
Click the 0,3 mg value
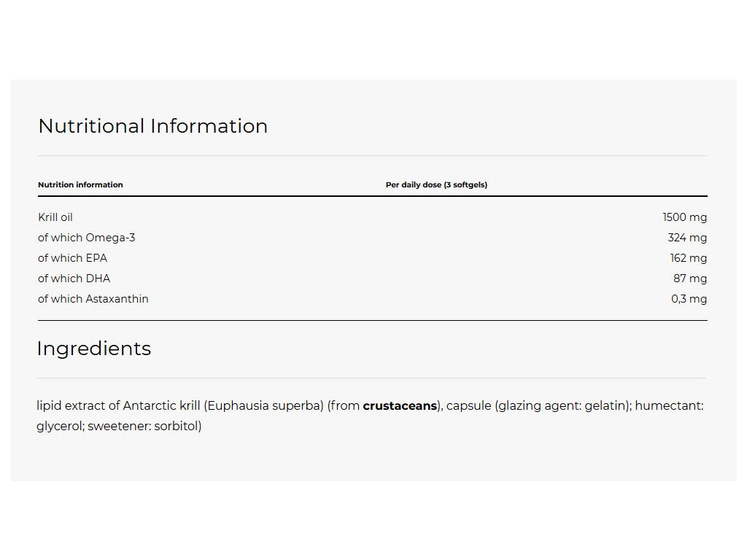[689, 299]
